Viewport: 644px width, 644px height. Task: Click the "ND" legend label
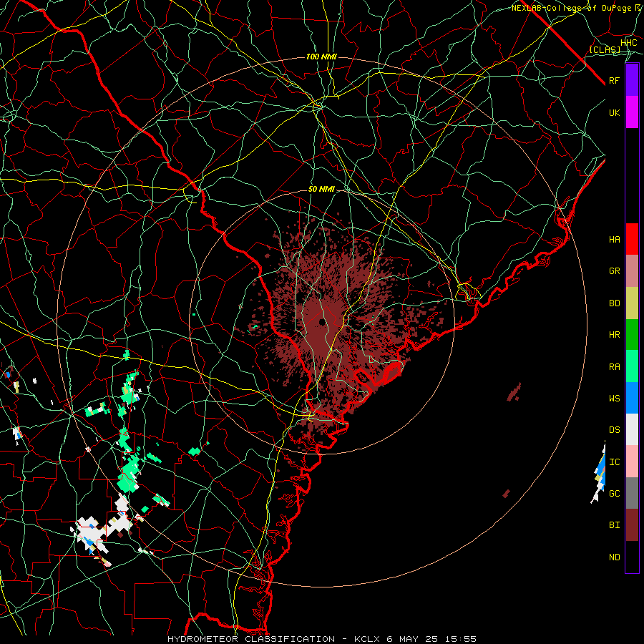point(615,557)
